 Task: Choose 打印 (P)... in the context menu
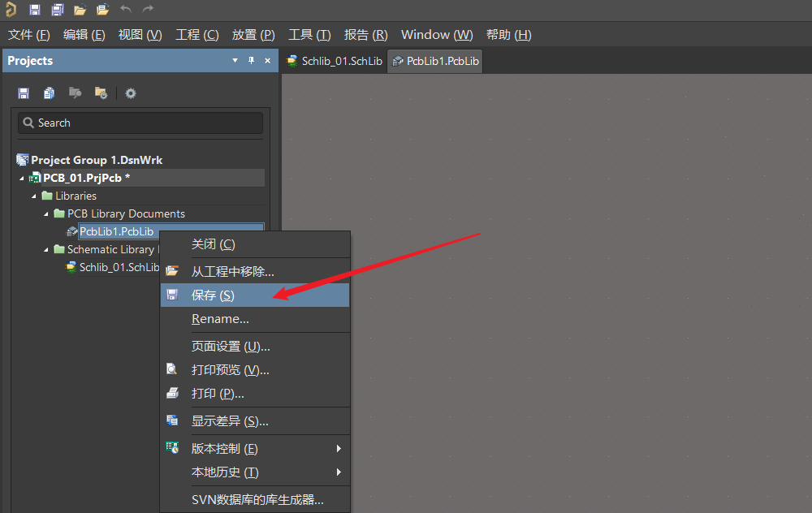(x=255, y=394)
